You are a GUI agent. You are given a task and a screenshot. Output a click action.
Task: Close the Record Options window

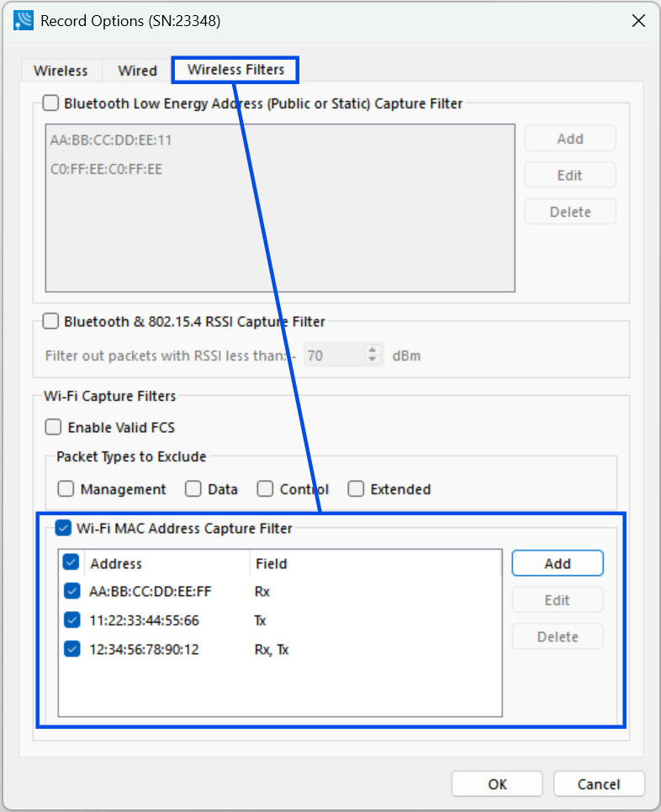point(638,21)
